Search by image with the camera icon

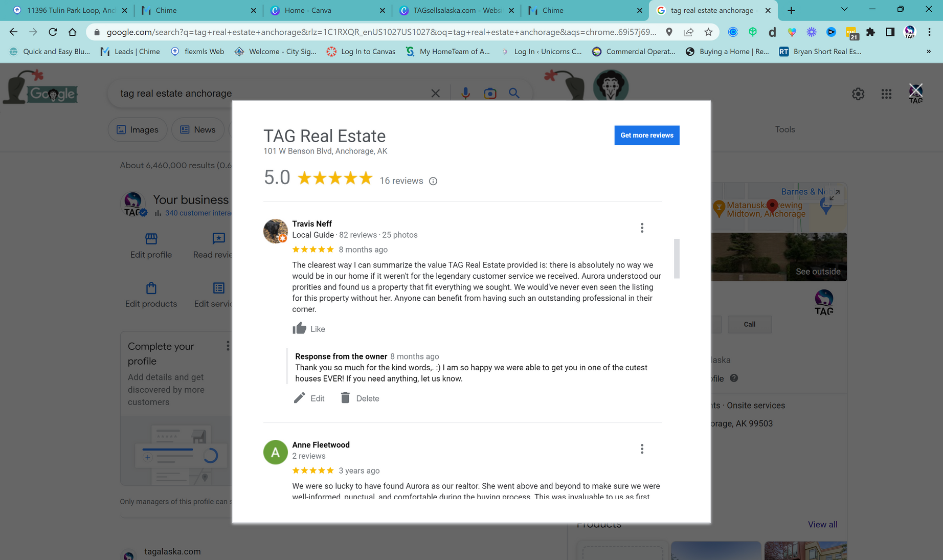point(490,93)
